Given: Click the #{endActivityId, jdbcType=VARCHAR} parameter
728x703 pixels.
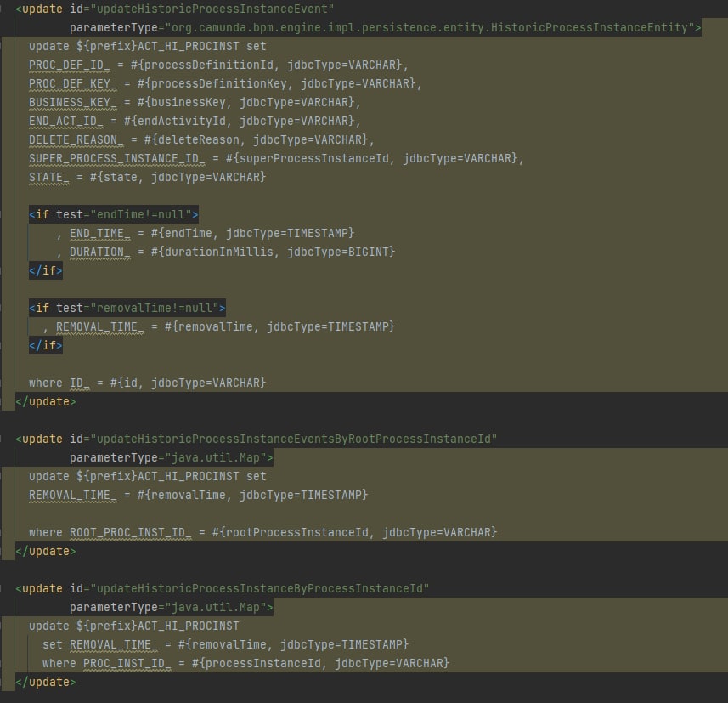Looking at the screenshot, I should point(239,121).
